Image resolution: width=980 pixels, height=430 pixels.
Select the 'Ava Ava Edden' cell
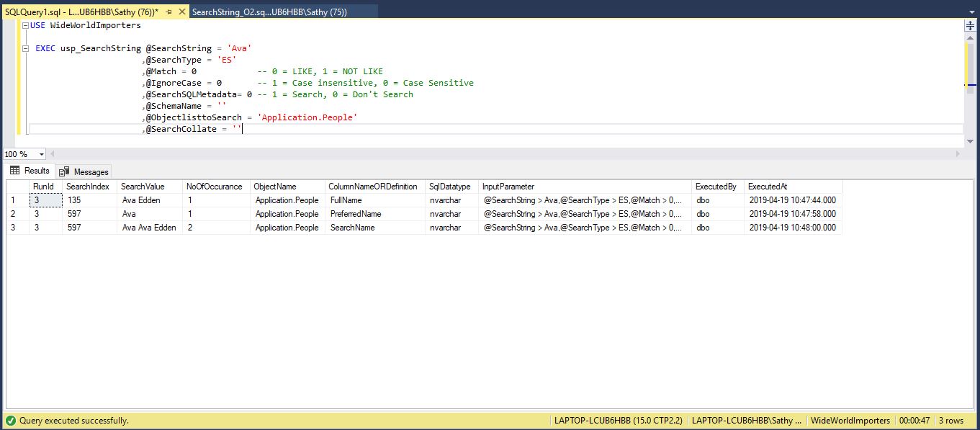coord(150,228)
